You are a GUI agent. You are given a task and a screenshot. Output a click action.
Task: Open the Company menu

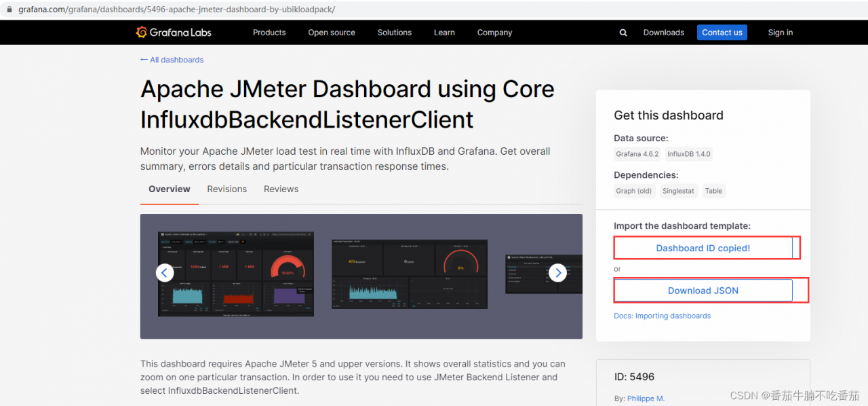494,33
